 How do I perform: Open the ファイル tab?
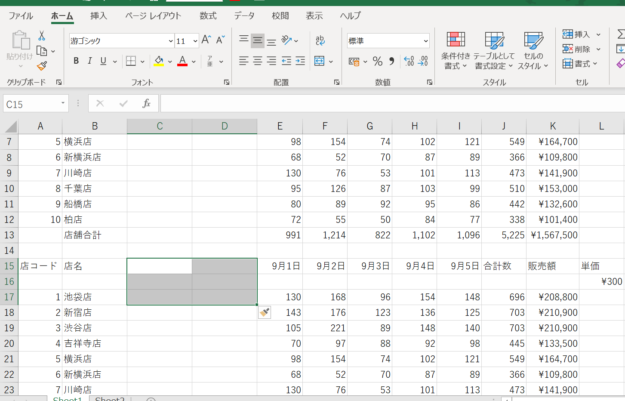click(21, 16)
